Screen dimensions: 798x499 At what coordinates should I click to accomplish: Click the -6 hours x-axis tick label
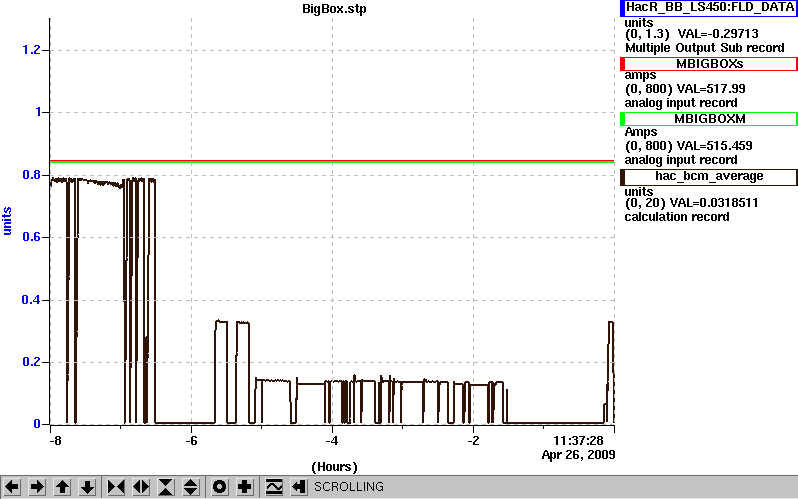(191, 440)
